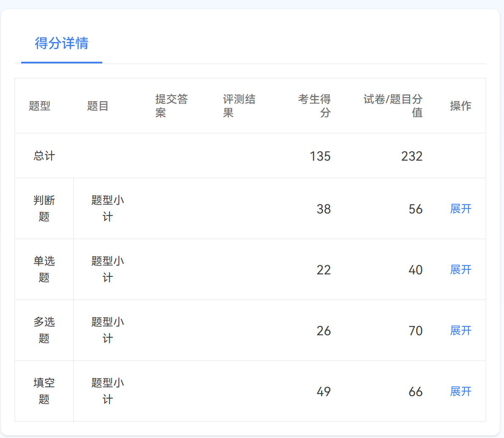Image resolution: width=504 pixels, height=438 pixels.
Task: Click the 操作 column header
Action: [460, 106]
